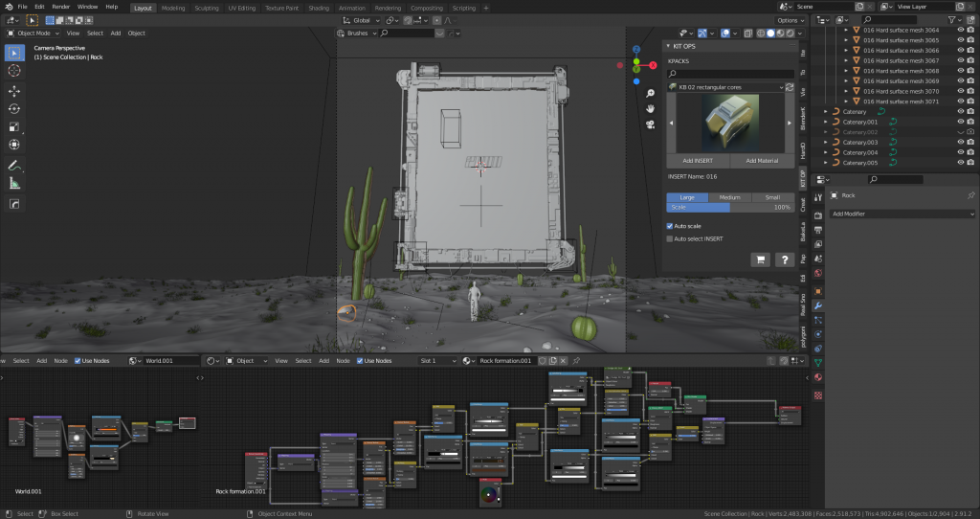Hide Hard surface mesh 3064 in viewport
Viewport: 980px width, 519px height.
(x=961, y=30)
